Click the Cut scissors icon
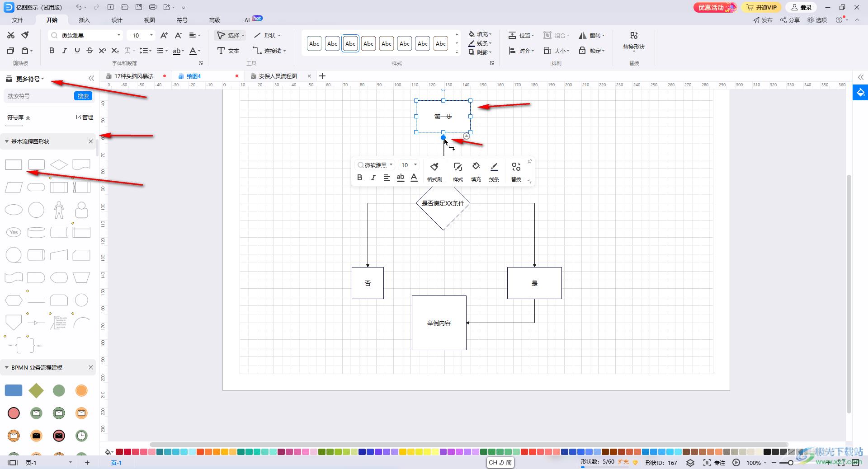 pos(11,35)
